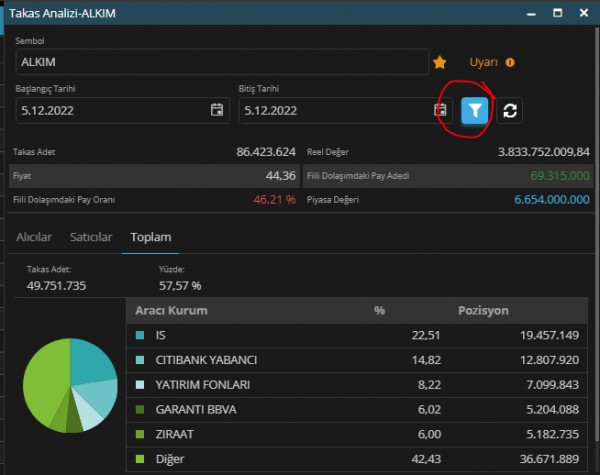Image resolution: width=600 pixels, height=475 pixels.
Task: Click the Bitiş Tarihi date field
Action: [346, 110]
